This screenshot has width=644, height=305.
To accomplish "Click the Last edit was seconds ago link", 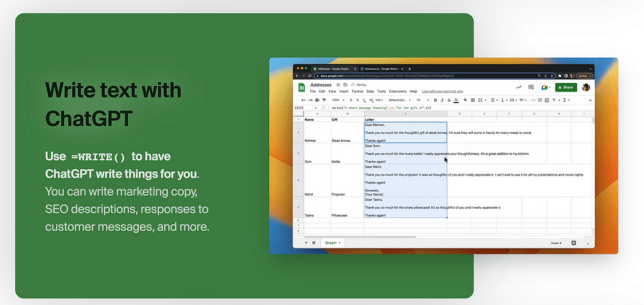I will tap(442, 91).
